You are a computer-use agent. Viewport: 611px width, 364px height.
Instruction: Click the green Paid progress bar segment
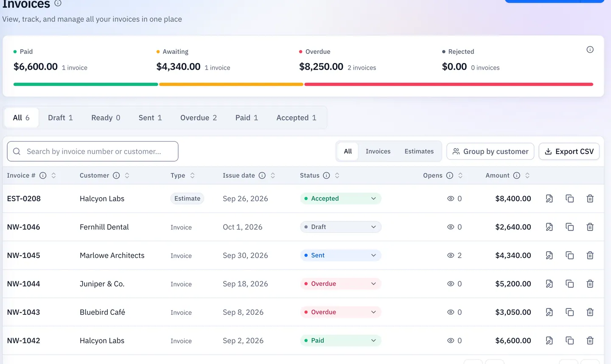click(x=86, y=84)
